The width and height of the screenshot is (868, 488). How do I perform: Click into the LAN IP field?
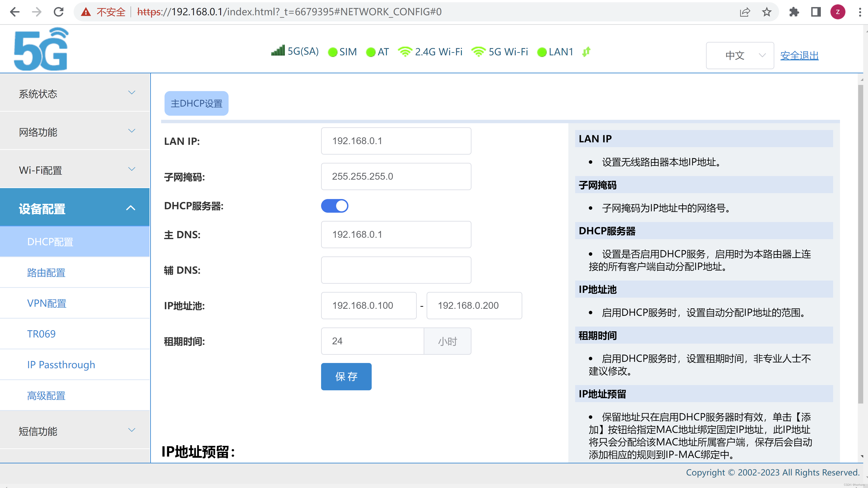coord(396,141)
